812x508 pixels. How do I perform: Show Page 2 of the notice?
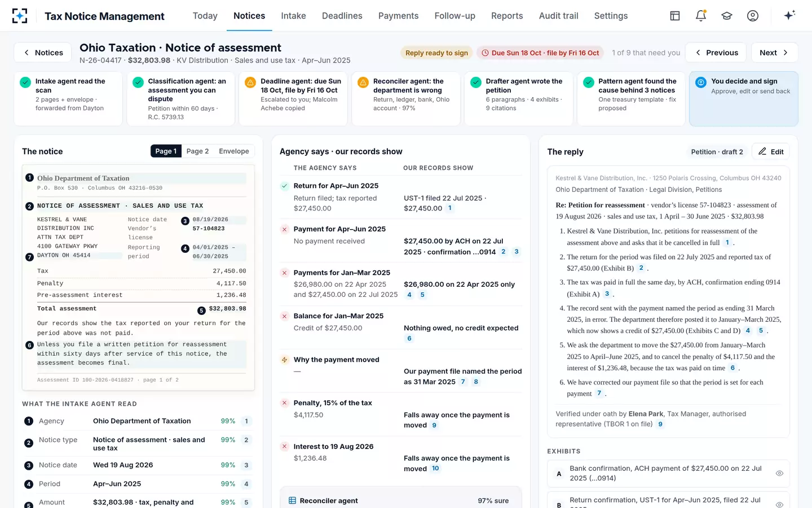[198, 151]
